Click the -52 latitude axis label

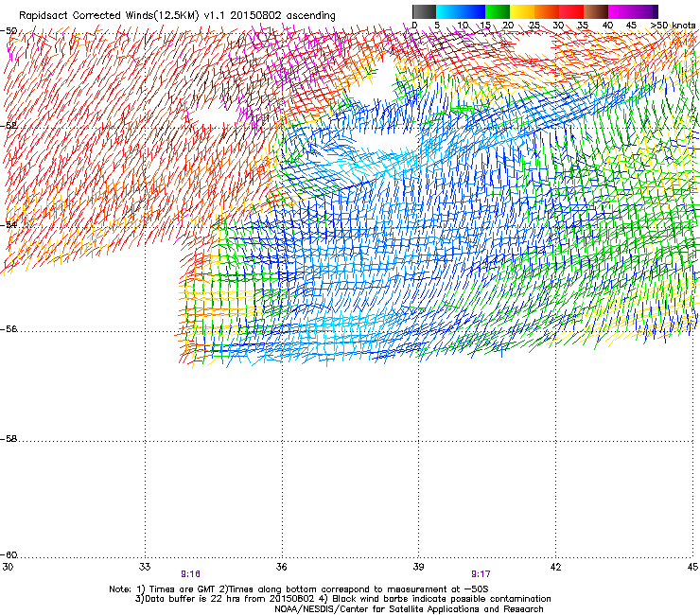coord(9,126)
